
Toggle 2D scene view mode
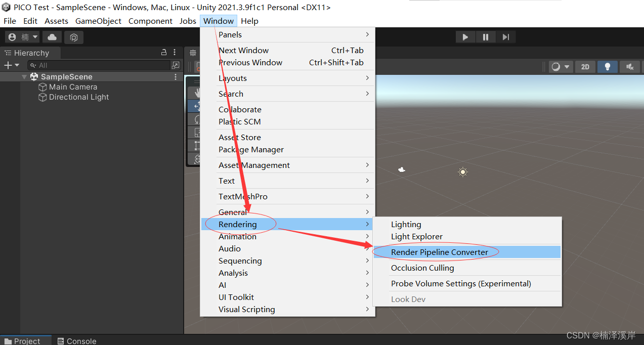pos(585,67)
